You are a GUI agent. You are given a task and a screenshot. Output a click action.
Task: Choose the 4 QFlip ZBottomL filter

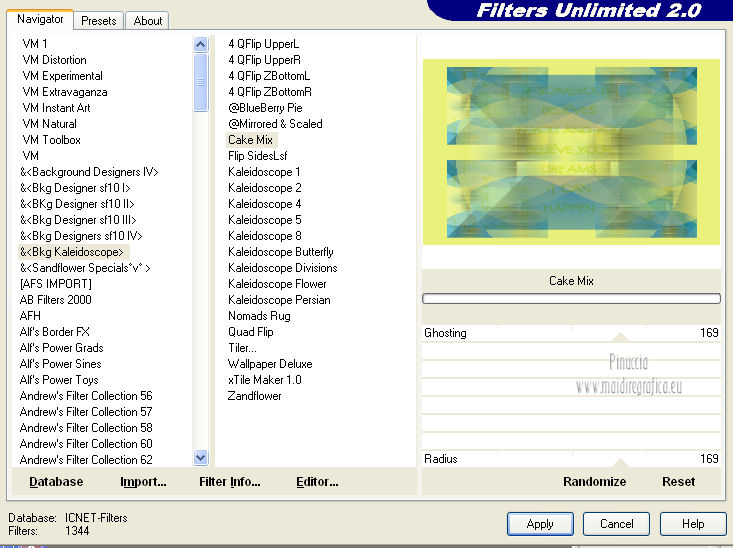269,76
